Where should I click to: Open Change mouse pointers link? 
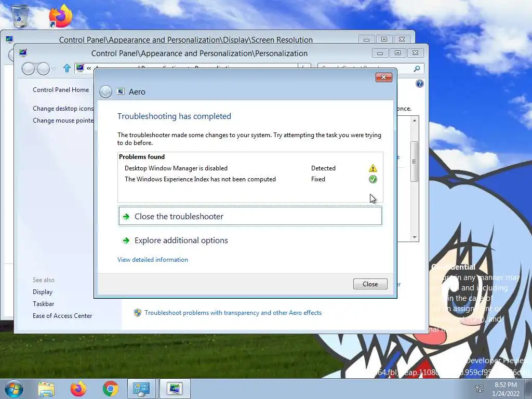[x=63, y=121]
